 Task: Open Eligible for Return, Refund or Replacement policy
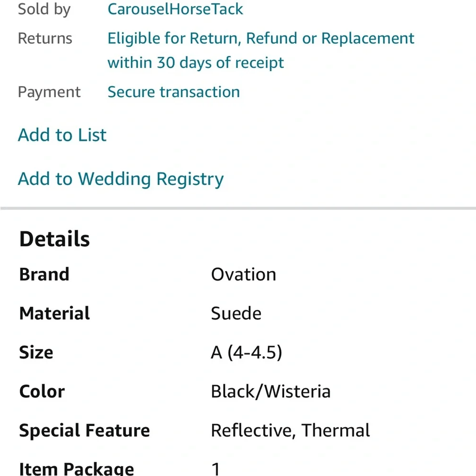261,39
